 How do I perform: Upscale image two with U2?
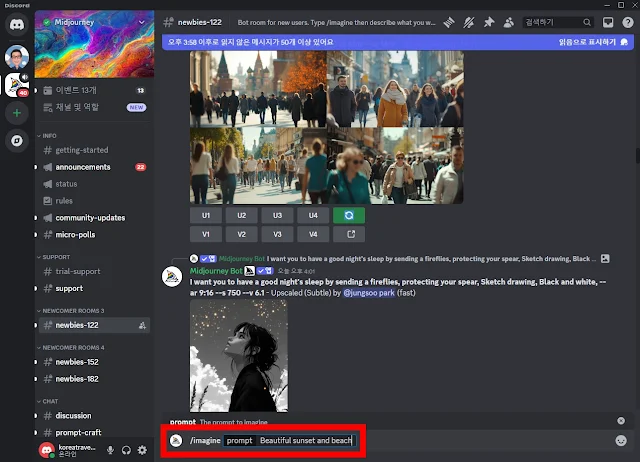(x=242, y=215)
